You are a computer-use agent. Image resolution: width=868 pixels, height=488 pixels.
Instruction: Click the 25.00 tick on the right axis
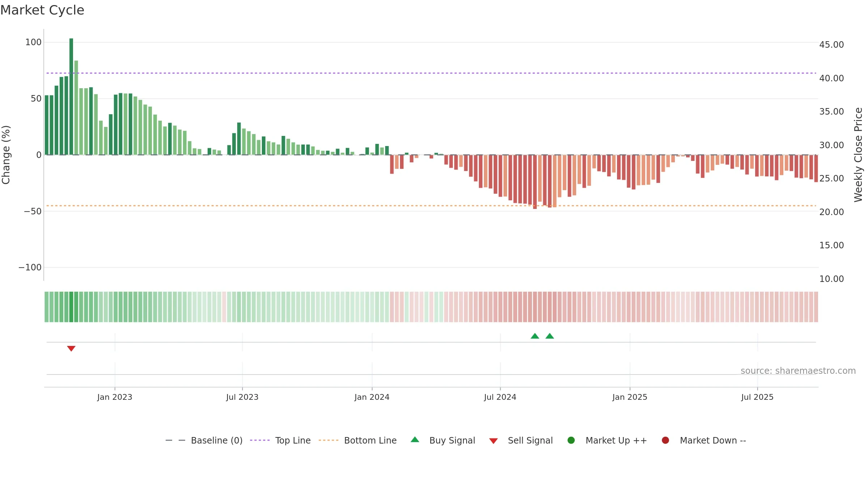831,179
